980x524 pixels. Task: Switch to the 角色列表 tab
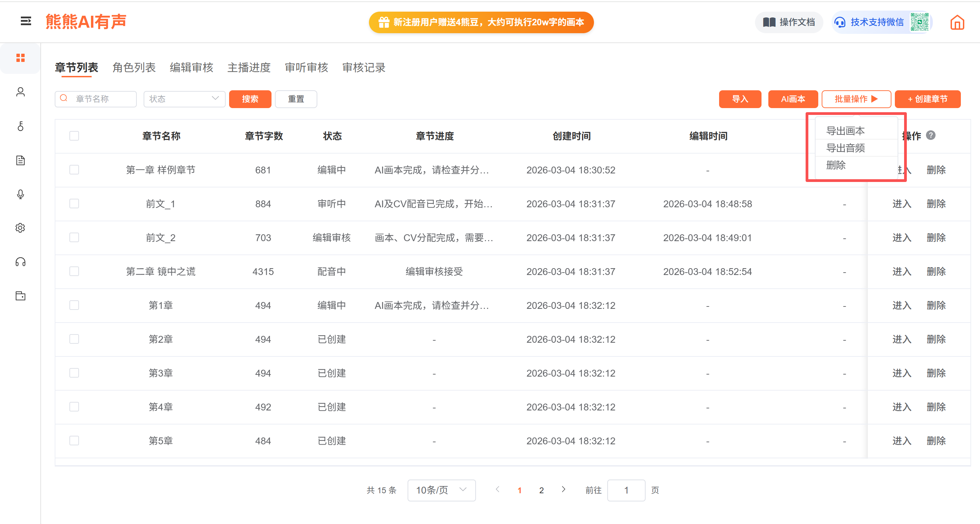134,68
